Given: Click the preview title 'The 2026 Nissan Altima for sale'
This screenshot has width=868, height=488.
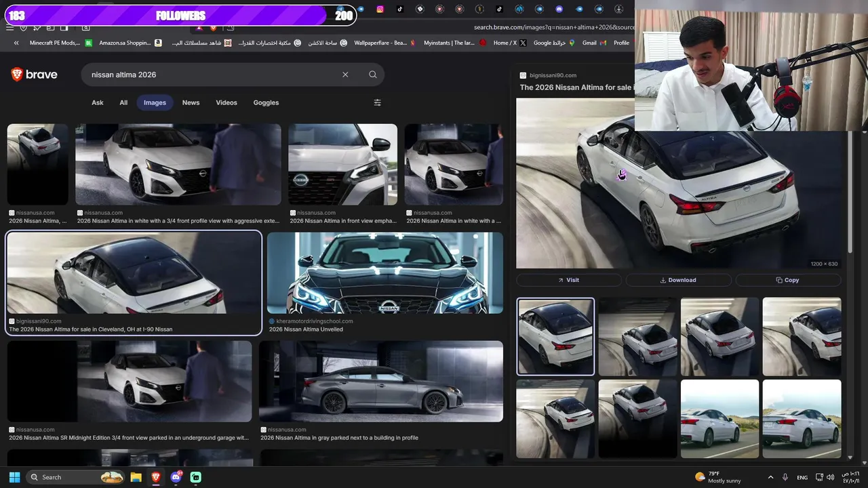Looking at the screenshot, I should [x=576, y=87].
